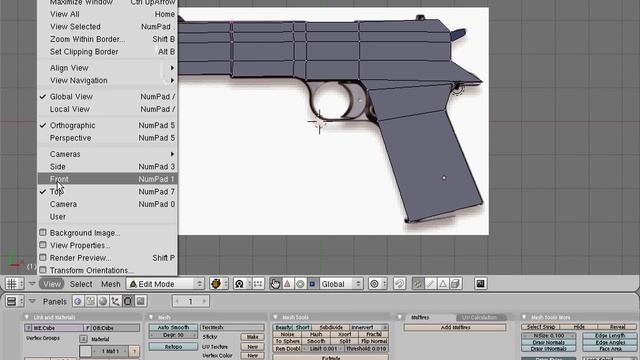The height and width of the screenshot is (360, 640).
Task: Switch to the Editing panels context
Action: pyautogui.click(x=128, y=301)
